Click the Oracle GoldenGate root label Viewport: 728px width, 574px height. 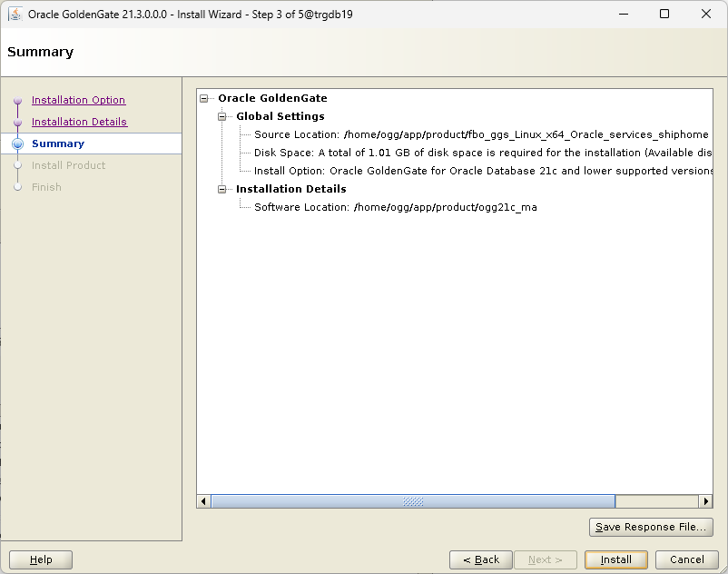[x=272, y=98]
